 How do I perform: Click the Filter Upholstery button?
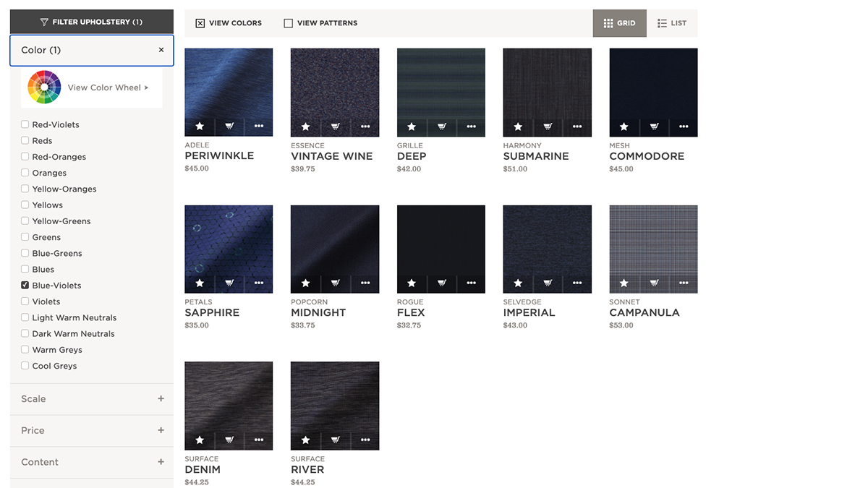point(92,22)
